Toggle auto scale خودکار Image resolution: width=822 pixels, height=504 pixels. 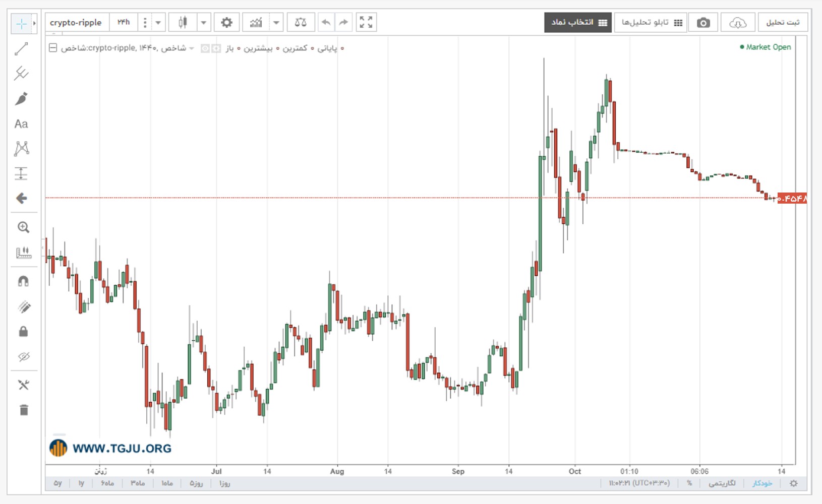coord(762,483)
